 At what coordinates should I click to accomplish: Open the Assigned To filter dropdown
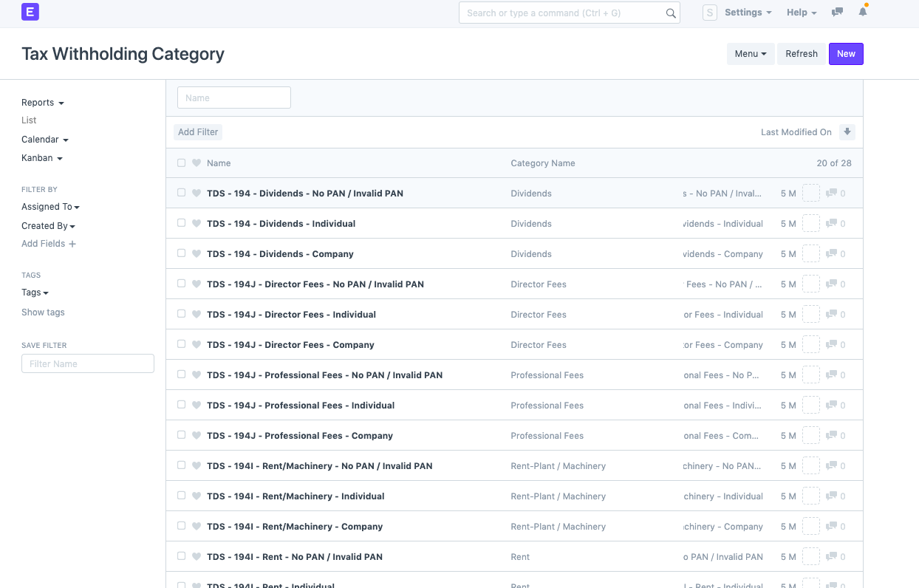tap(50, 207)
